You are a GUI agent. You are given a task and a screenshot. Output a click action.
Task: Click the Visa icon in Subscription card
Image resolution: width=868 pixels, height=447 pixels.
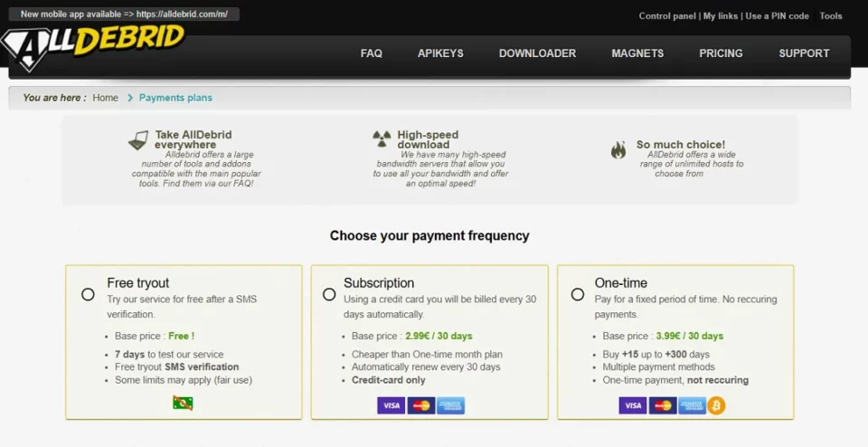(392, 405)
